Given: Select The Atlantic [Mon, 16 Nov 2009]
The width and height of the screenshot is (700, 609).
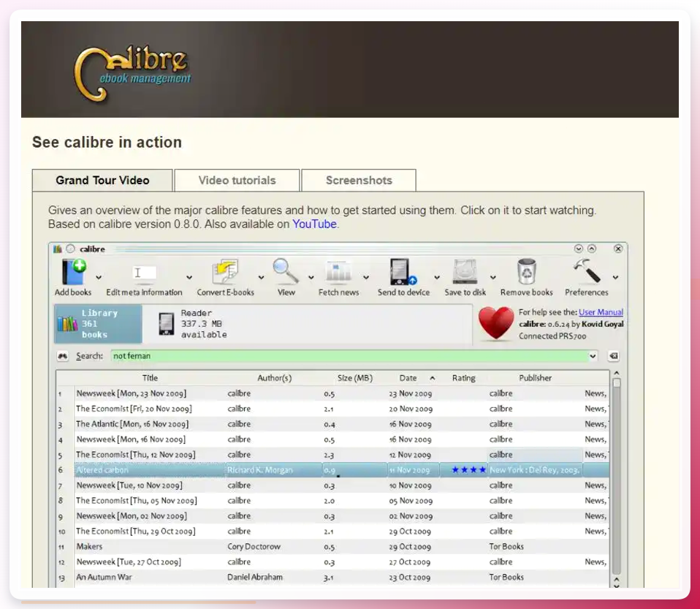Looking at the screenshot, I should click(x=332, y=424).
